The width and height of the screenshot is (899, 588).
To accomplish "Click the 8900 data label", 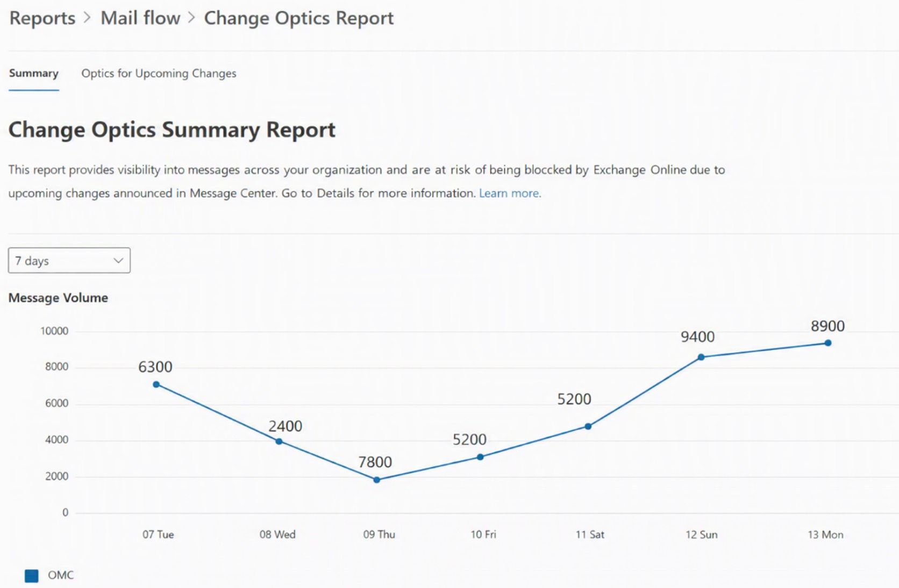I will (x=827, y=326).
